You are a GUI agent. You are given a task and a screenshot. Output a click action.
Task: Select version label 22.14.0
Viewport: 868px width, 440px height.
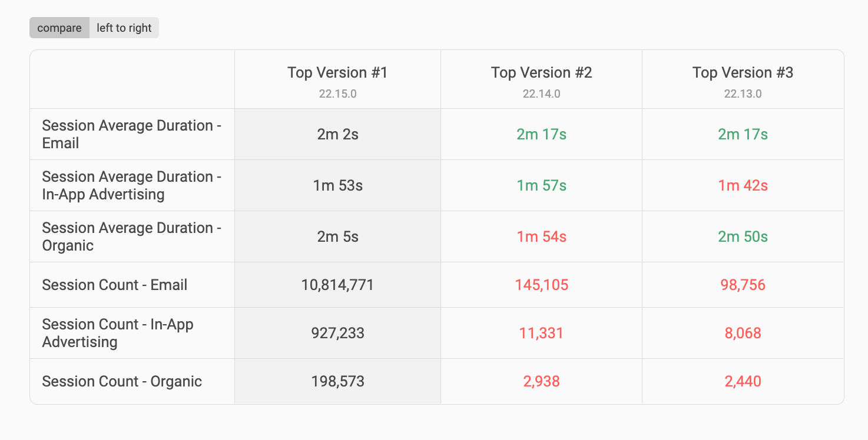541,94
